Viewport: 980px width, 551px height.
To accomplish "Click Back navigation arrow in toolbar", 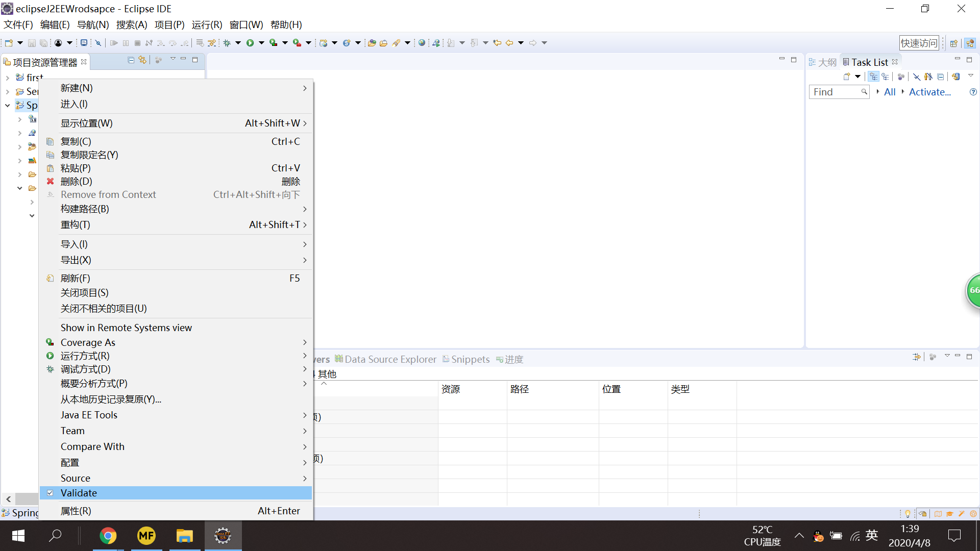I will [509, 43].
